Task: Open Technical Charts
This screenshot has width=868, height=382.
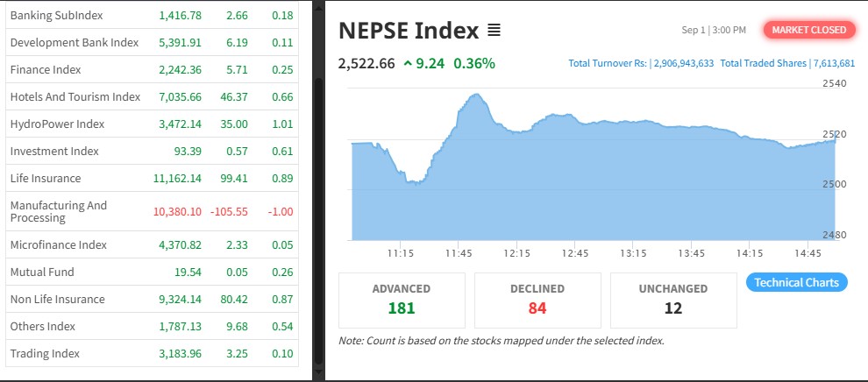Action: pos(797,282)
